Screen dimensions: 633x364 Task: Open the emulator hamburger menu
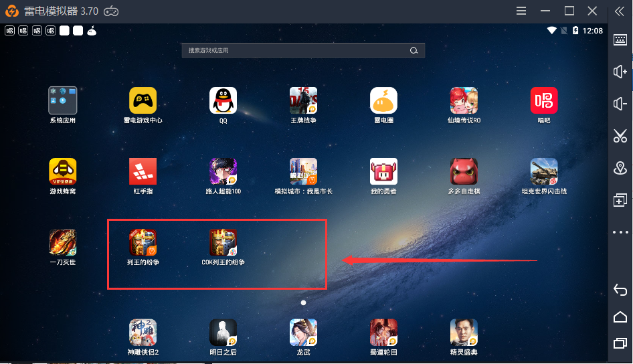[521, 11]
